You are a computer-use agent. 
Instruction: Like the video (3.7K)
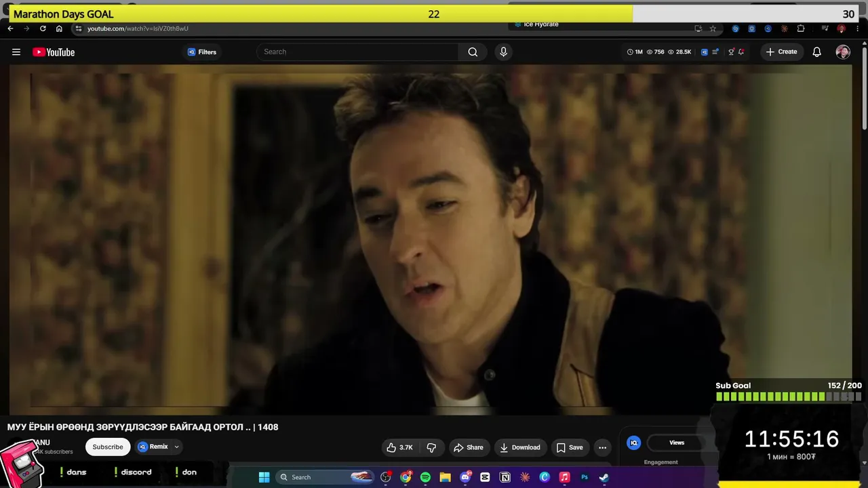click(399, 447)
